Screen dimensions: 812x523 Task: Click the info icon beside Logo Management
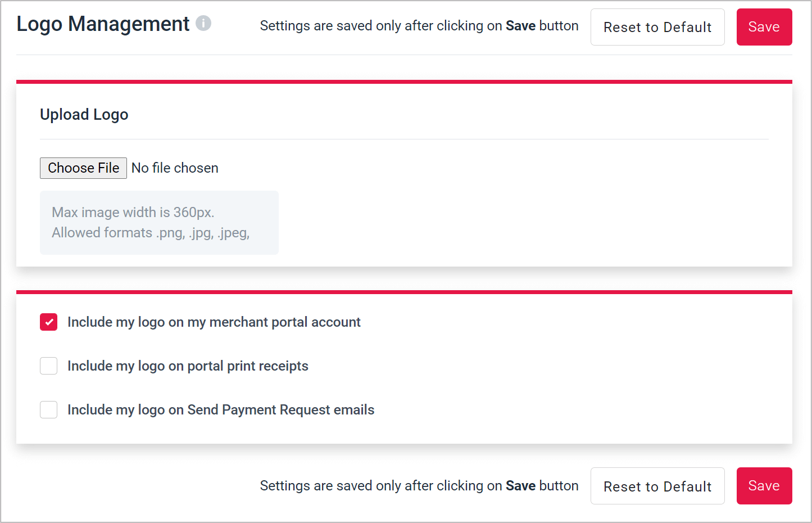click(x=203, y=23)
